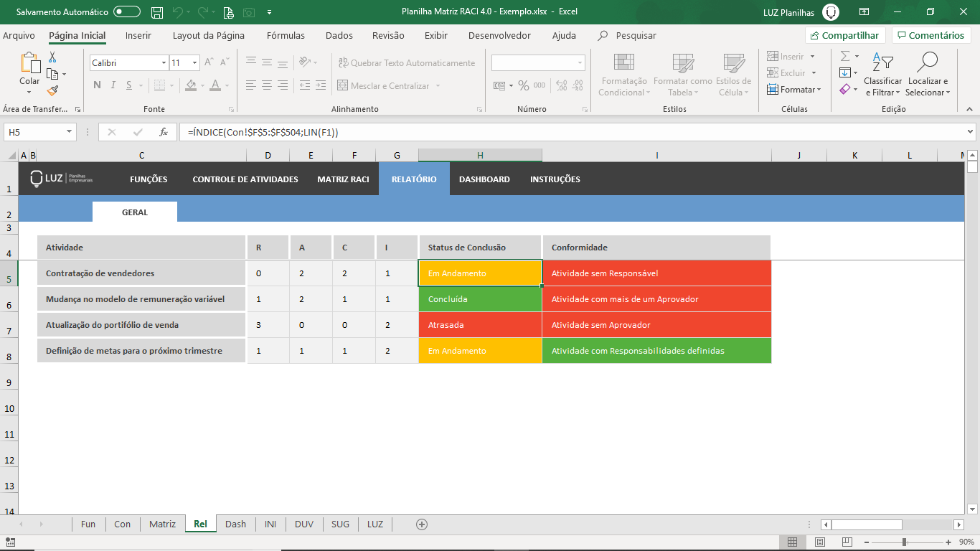Click the Select All corner triangle

pyautogui.click(x=11, y=156)
